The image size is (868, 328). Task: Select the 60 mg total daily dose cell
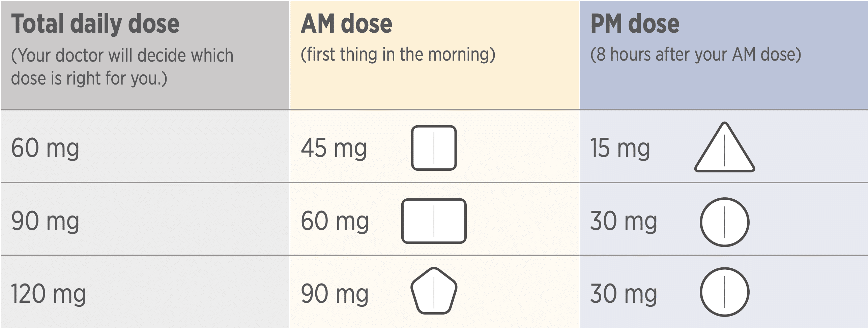[45, 148]
